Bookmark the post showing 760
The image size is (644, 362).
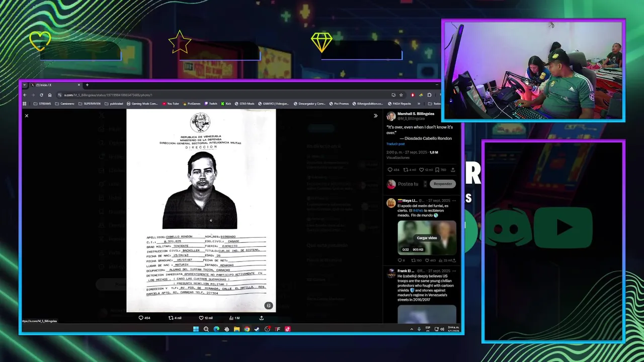tap(440, 170)
